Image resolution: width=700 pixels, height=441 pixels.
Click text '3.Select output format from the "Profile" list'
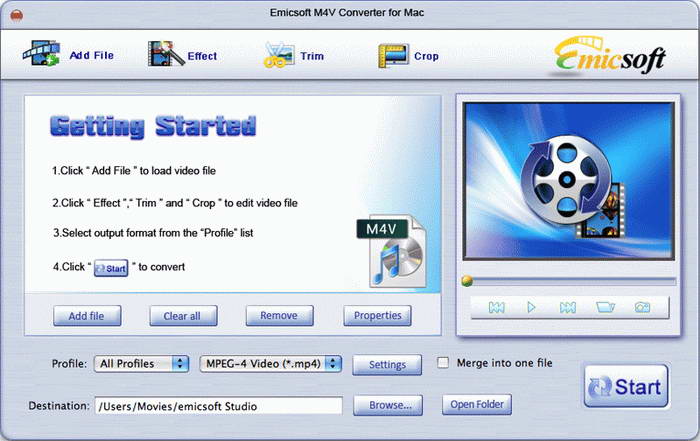tap(153, 233)
